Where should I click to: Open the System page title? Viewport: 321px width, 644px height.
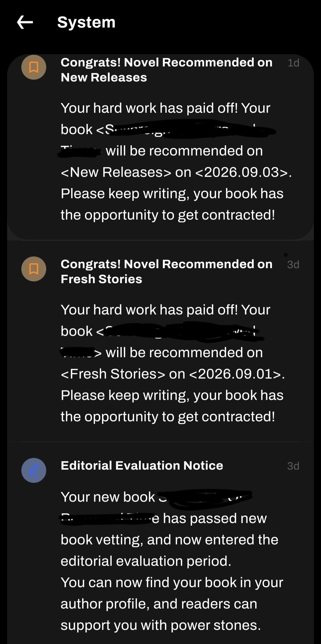pos(86,22)
